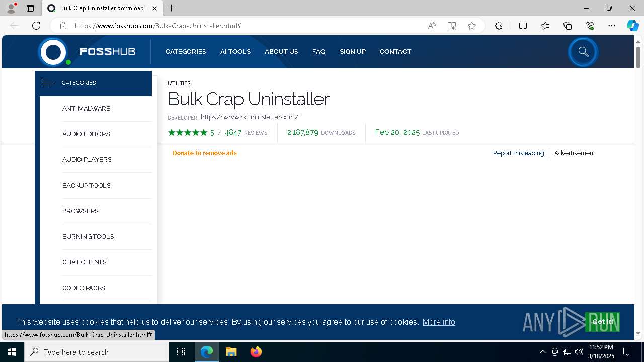This screenshot has height=362, width=644.
Task: Open the Extensions puzzle icon
Action: tap(499, 26)
